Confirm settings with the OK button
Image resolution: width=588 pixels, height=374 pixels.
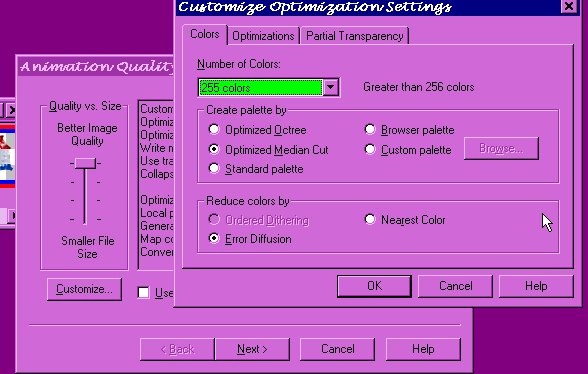(x=374, y=286)
